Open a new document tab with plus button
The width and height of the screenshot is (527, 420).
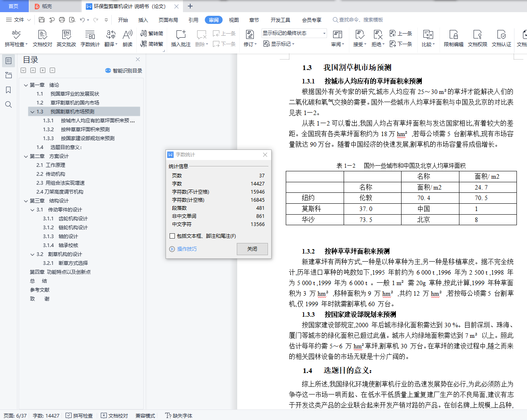190,6
